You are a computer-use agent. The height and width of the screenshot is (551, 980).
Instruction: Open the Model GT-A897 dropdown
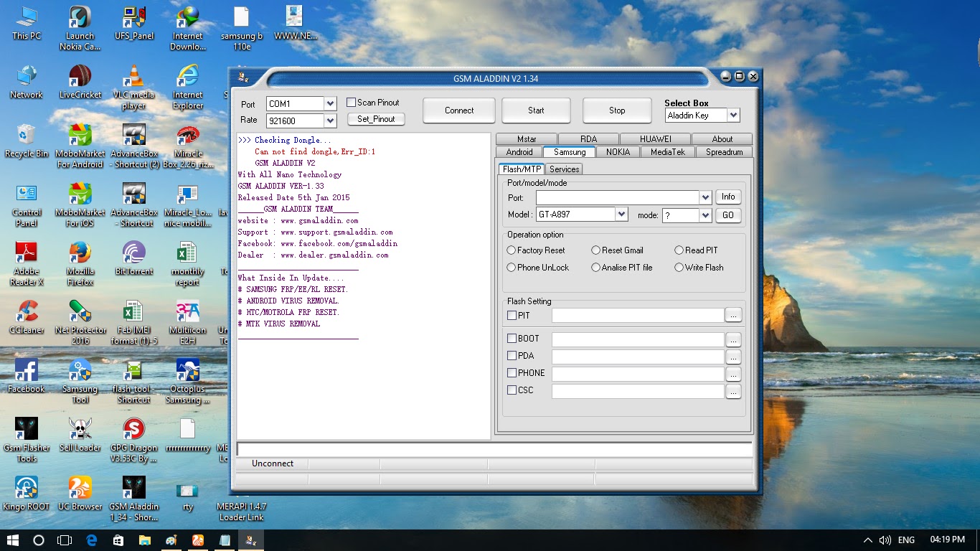point(621,215)
